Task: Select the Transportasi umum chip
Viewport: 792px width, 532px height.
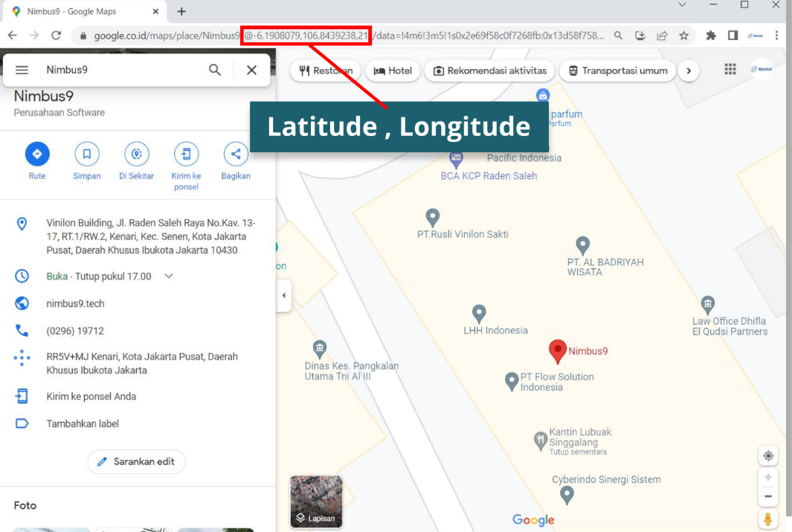Action: (x=618, y=71)
